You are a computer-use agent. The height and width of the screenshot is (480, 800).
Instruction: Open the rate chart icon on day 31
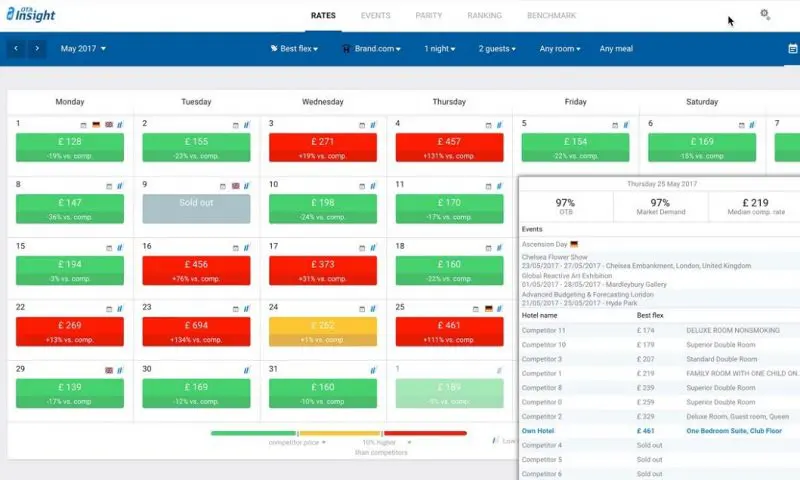tap(373, 370)
